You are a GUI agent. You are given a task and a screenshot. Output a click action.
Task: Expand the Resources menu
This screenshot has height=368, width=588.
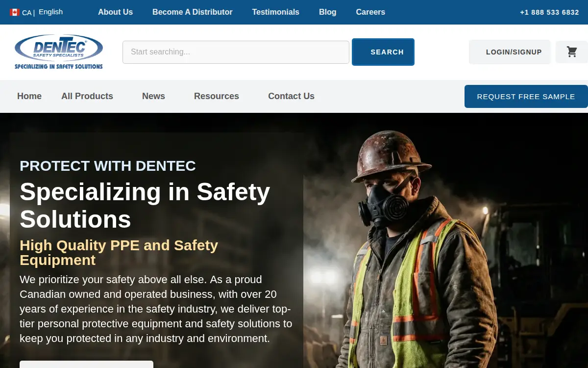pyautogui.click(x=217, y=96)
